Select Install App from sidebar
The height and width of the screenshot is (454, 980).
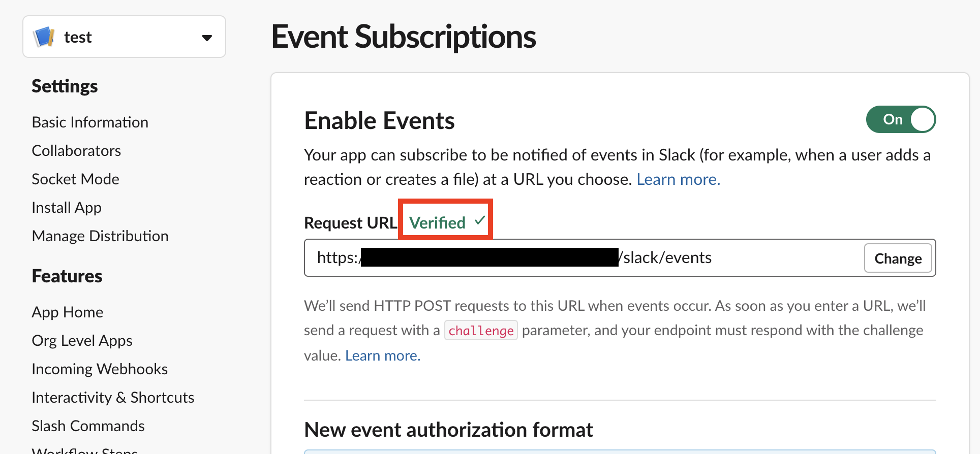coord(66,207)
